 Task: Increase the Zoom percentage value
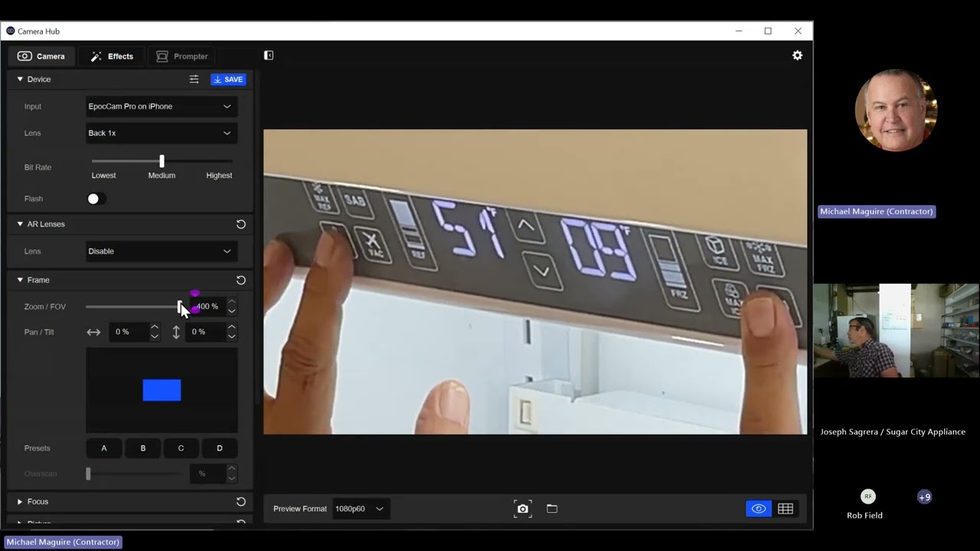[231, 302]
